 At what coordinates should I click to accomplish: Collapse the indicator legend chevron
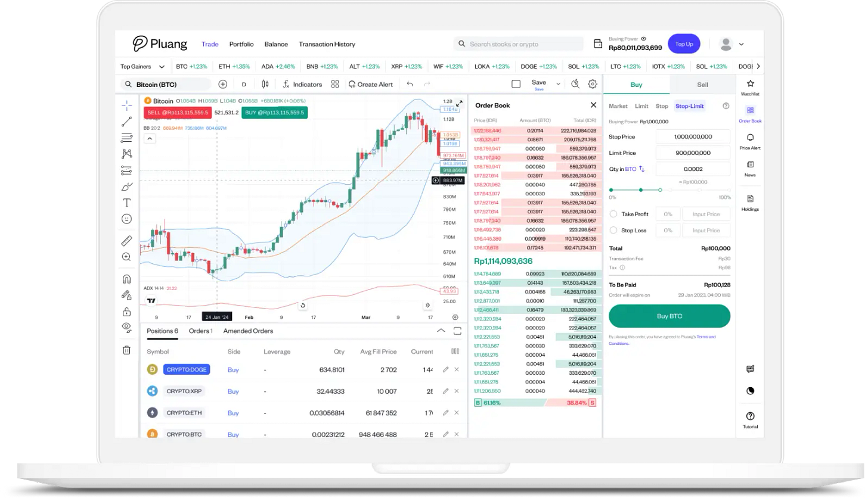[150, 139]
